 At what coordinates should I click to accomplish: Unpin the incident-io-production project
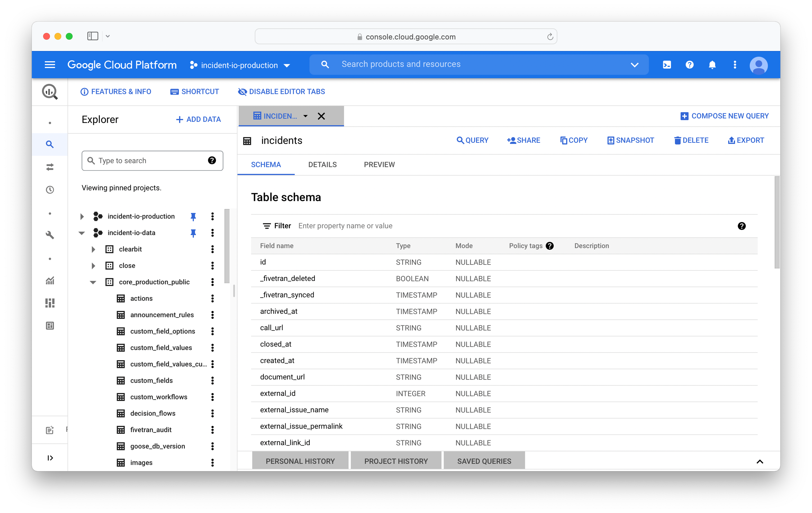tap(193, 216)
